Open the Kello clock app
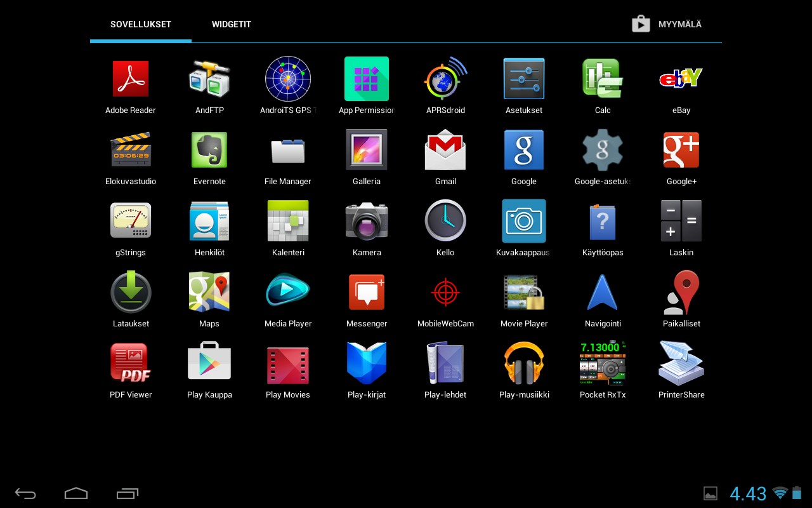This screenshot has width=812, height=508. tap(445, 221)
